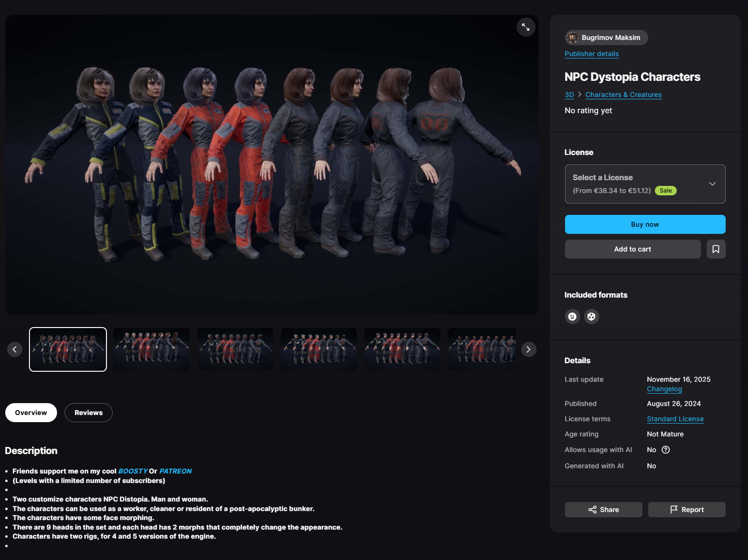Select the Overview tab
Image resolution: width=748 pixels, height=560 pixels.
pyautogui.click(x=31, y=413)
